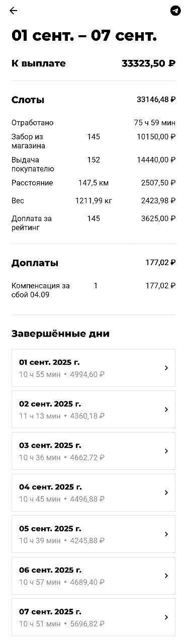Open the day card with 4994,60 ₽
The width and height of the screenshot is (187, 644).
coord(93,368)
